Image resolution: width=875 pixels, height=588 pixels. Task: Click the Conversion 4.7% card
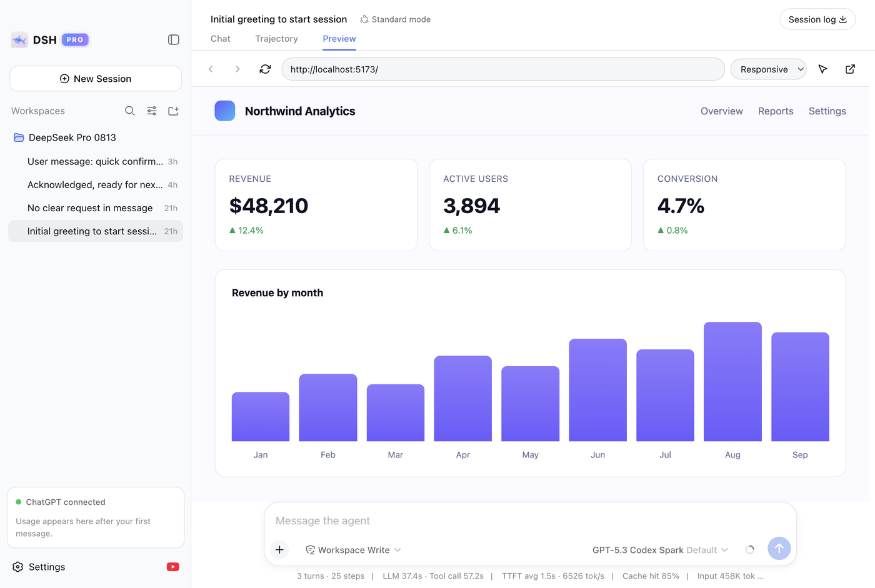[x=744, y=205]
